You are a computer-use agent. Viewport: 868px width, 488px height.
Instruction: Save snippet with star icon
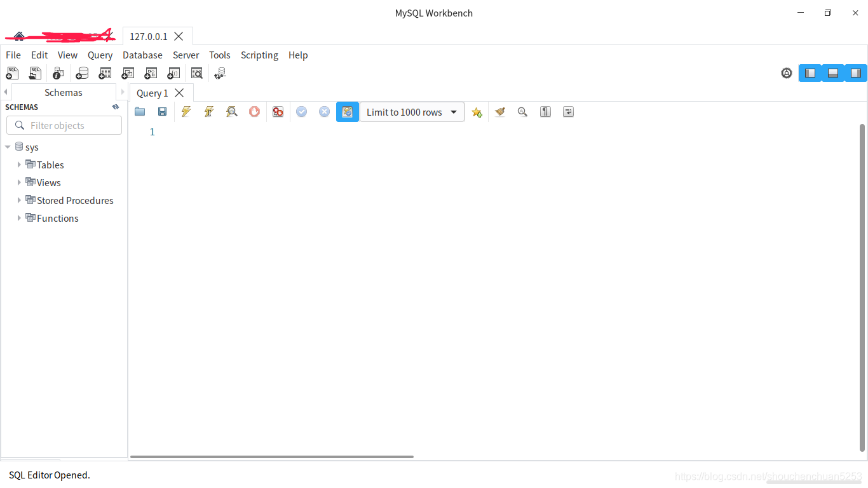tap(477, 112)
